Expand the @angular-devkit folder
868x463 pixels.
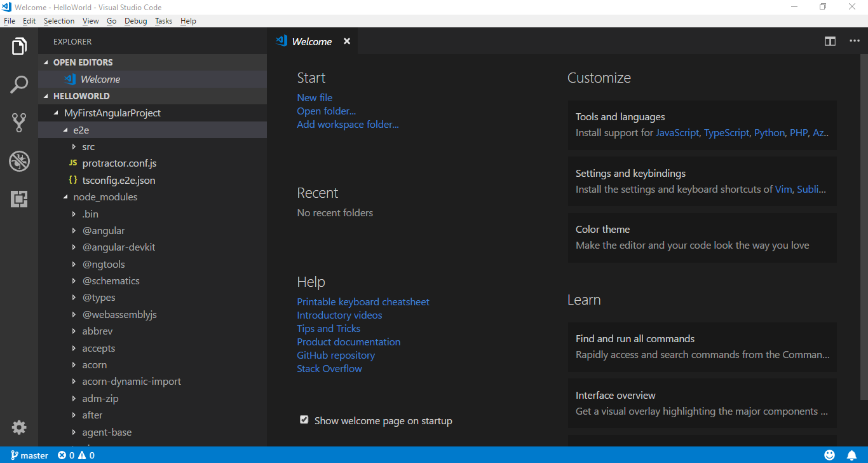74,247
